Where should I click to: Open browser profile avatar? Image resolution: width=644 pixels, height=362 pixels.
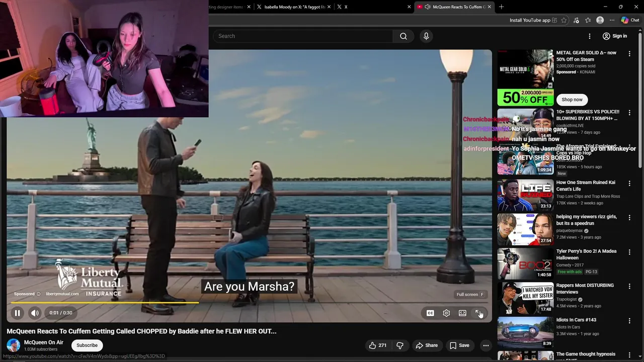point(600,20)
